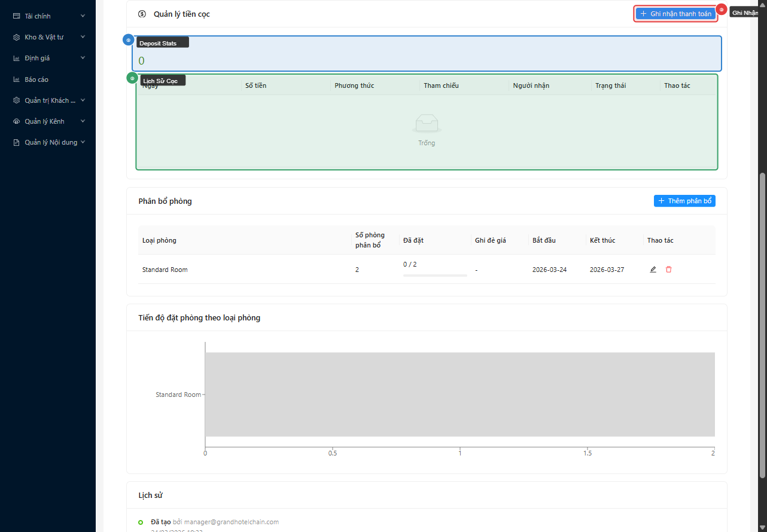This screenshot has width=767, height=532.
Task: Select the Báo cáo chart icon in sidebar
Action: (15, 79)
